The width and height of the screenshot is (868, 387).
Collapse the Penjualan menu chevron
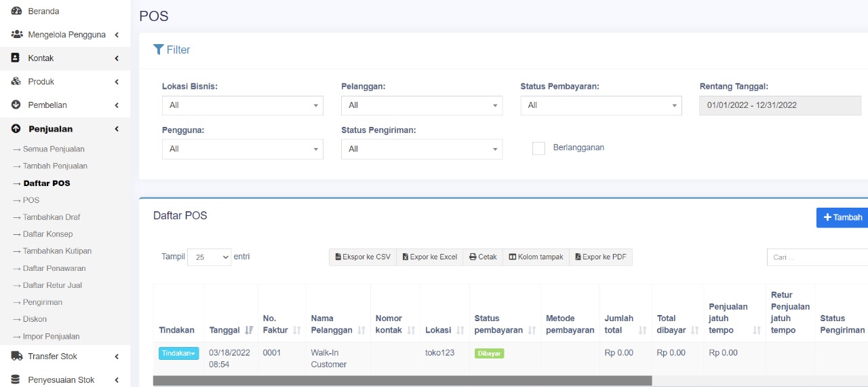pyautogui.click(x=117, y=129)
